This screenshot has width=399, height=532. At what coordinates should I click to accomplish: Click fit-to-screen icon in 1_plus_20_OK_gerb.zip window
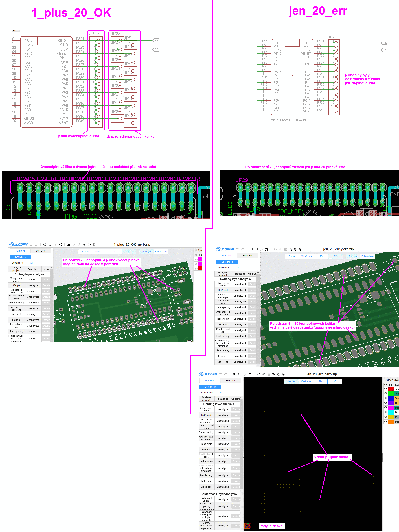point(60,244)
